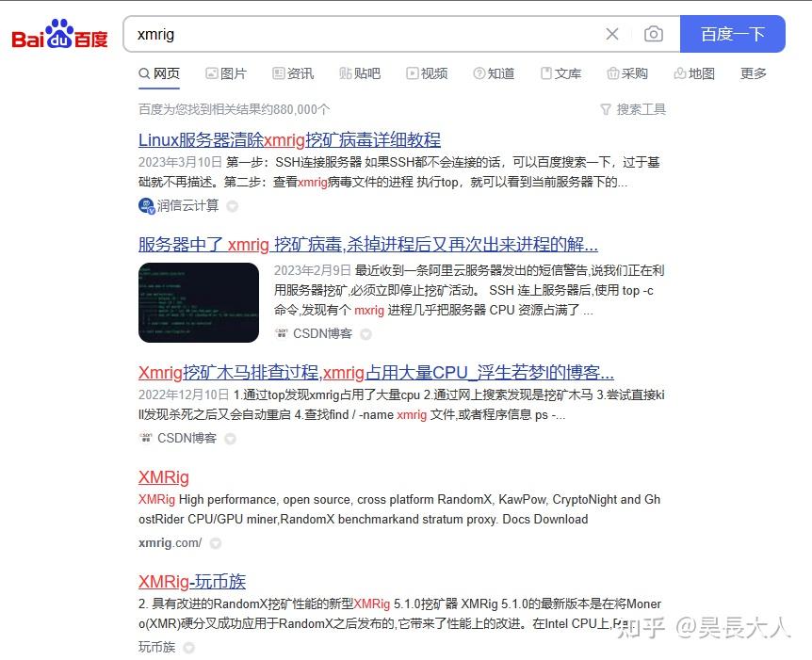812x660 pixels.
Task: Click the 润信云计算 avatar icon
Action: pos(146,204)
